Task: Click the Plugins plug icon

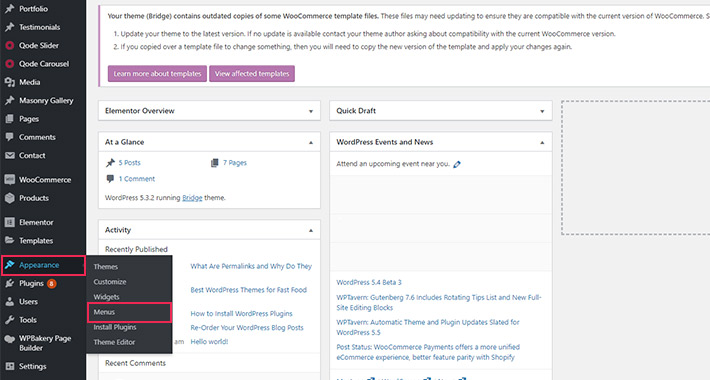Action: [10, 284]
